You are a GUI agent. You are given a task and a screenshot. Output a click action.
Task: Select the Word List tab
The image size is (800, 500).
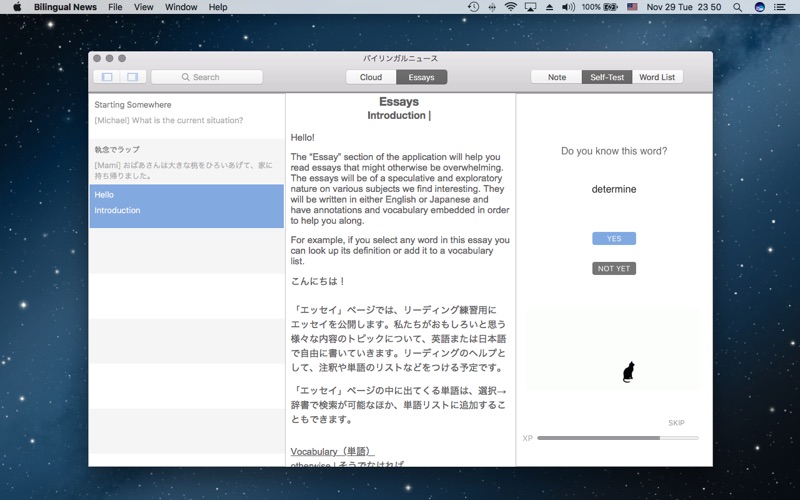point(657,77)
